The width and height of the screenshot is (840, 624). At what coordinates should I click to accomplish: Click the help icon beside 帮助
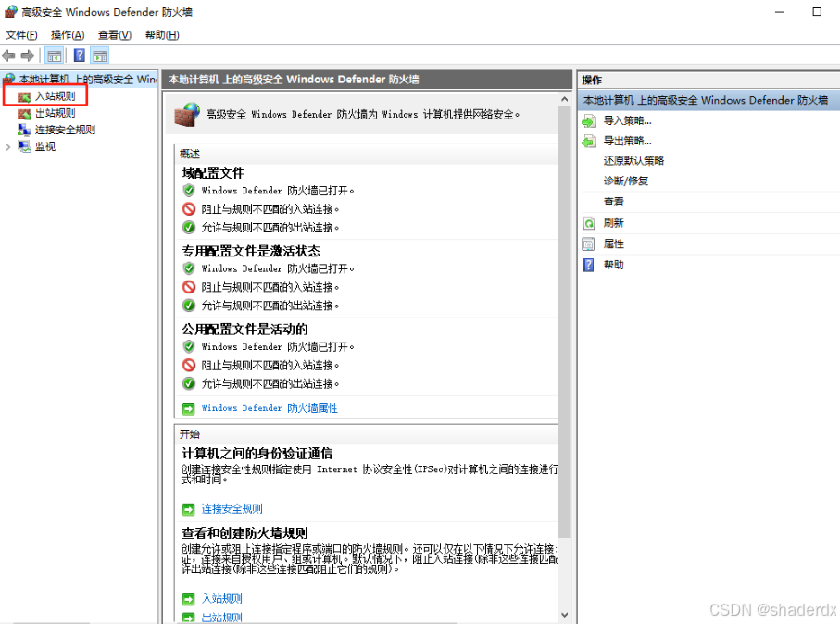click(588, 265)
